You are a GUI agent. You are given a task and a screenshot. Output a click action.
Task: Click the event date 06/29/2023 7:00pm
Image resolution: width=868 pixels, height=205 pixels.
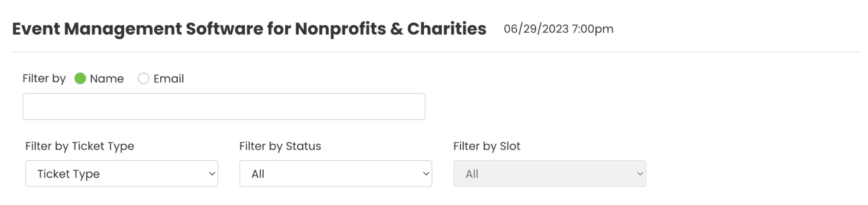click(558, 29)
